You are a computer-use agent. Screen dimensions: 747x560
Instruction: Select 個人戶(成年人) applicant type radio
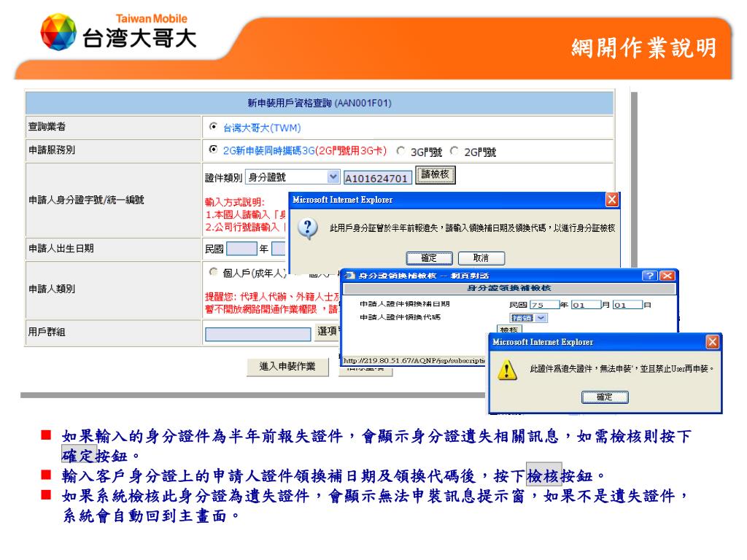pos(214,272)
